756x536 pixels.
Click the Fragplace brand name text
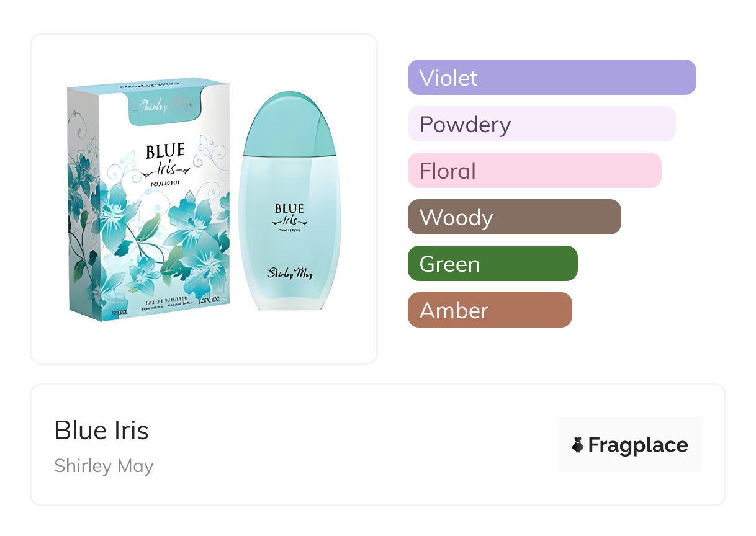[x=638, y=445]
